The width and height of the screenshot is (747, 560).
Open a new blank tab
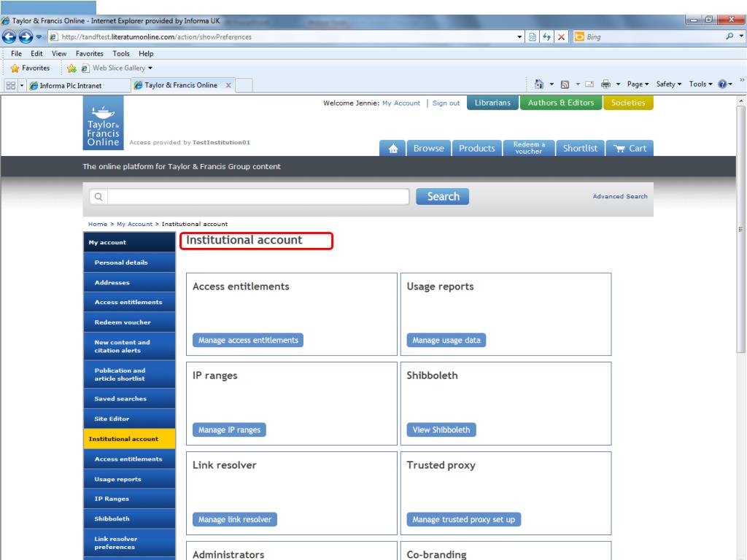(x=244, y=85)
